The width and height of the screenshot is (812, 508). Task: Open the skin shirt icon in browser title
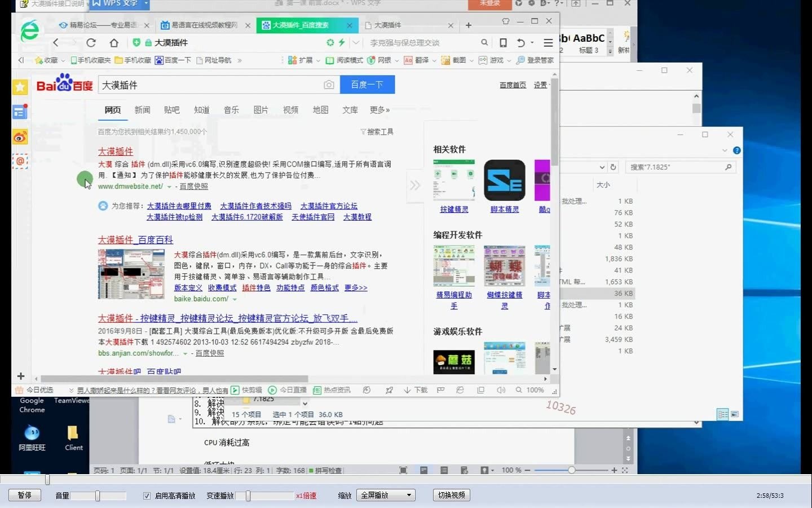[x=505, y=21]
